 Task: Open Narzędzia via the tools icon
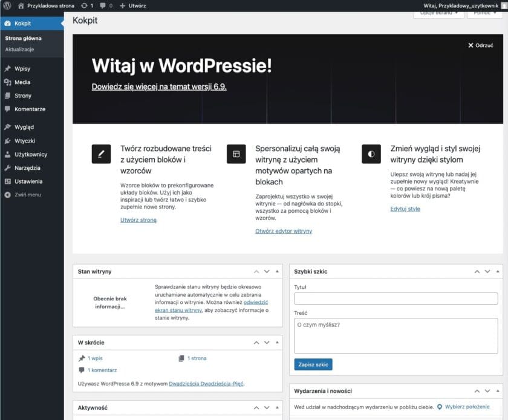coord(8,167)
